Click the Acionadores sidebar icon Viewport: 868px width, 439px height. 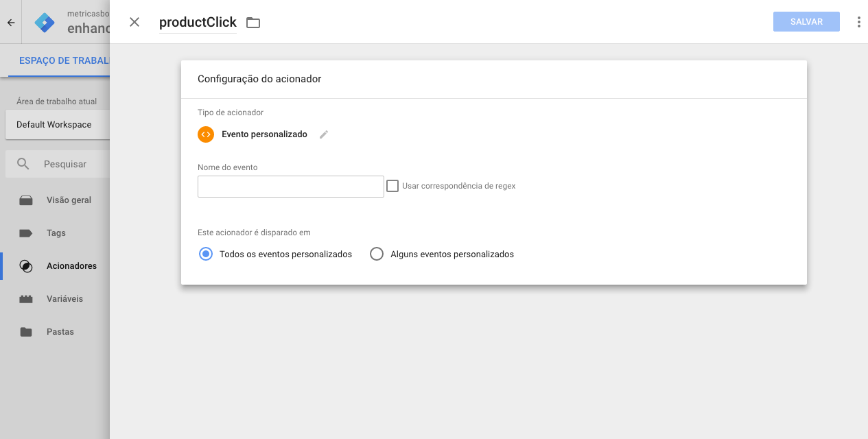[x=26, y=266]
